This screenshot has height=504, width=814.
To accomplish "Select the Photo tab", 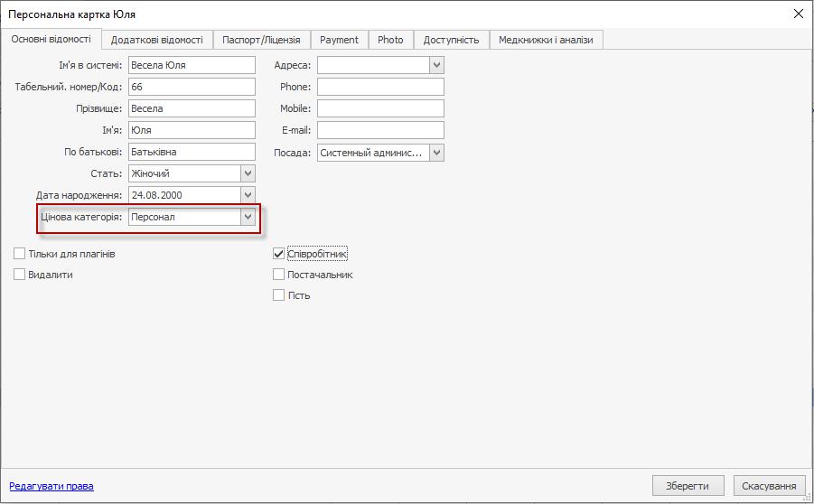I will coord(390,40).
